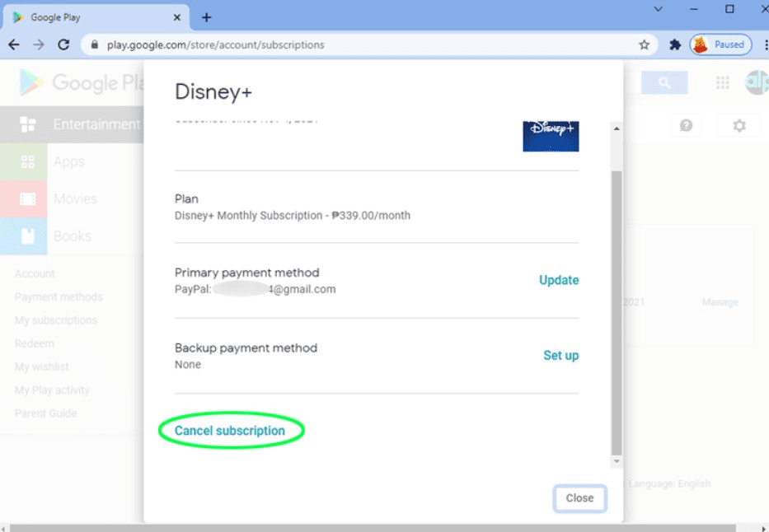
Task: Open the Extensions puzzle icon
Action: (x=675, y=45)
